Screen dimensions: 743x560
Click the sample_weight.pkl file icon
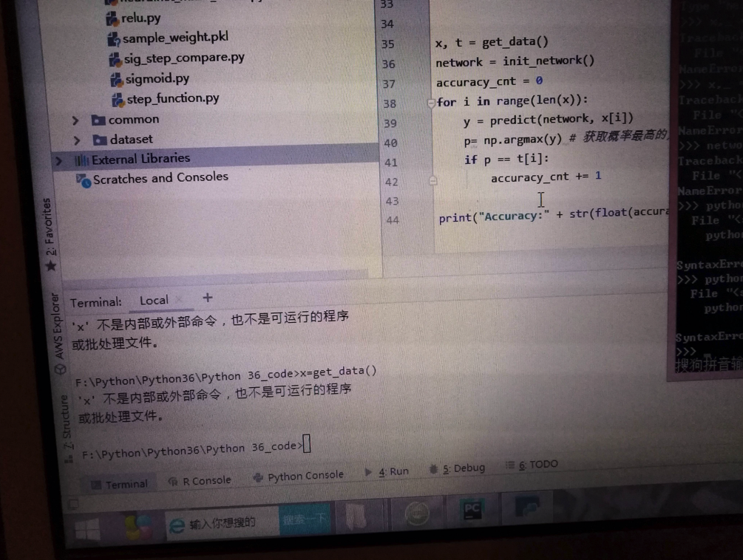click(114, 39)
